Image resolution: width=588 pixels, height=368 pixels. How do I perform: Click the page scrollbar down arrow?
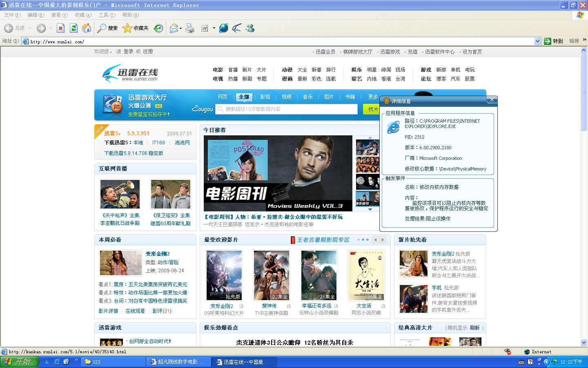point(584,343)
